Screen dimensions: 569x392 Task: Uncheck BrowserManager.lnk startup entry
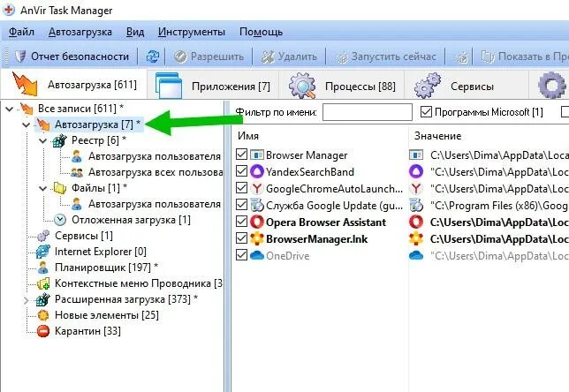[x=242, y=238]
